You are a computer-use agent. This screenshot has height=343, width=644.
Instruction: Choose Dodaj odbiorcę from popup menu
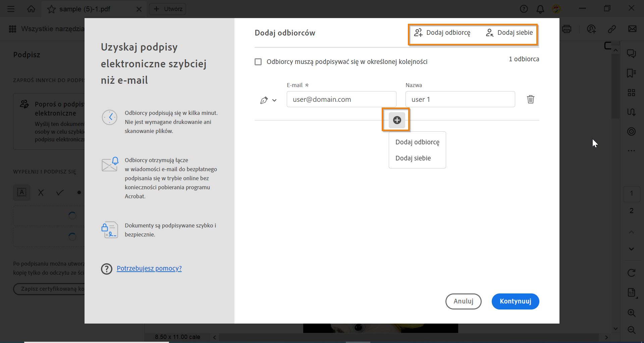pyautogui.click(x=417, y=142)
